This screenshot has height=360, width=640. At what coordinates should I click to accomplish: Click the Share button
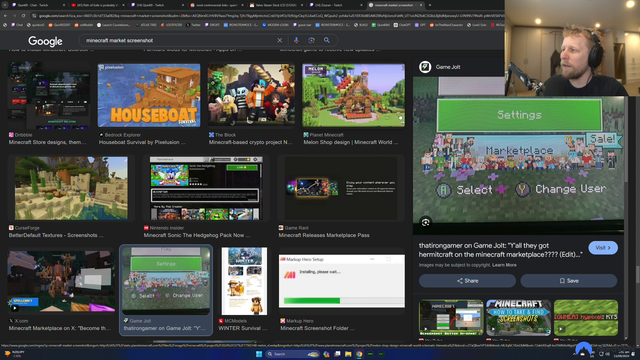(x=467, y=281)
